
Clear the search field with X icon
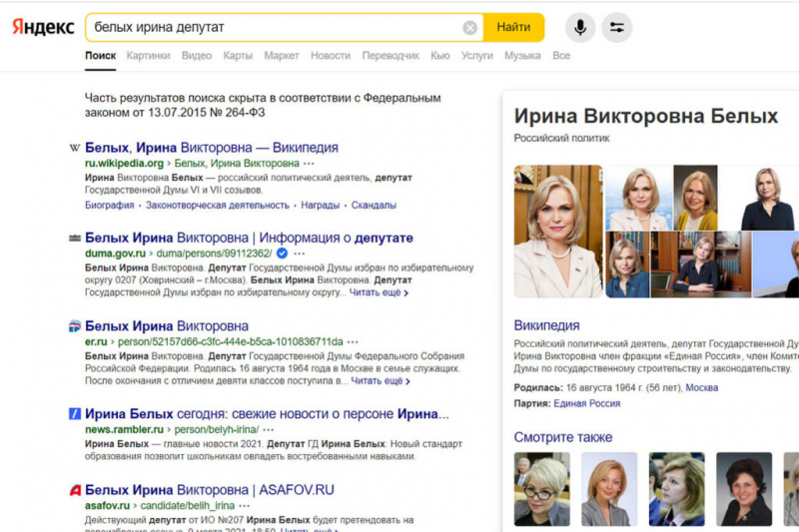tap(469, 28)
